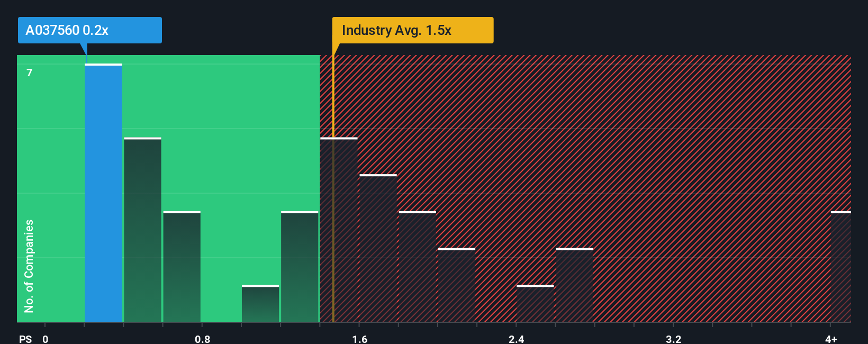This screenshot has height=344, width=868.
Task: Click the 'No. of Companies' axis title
Action: tap(29, 266)
